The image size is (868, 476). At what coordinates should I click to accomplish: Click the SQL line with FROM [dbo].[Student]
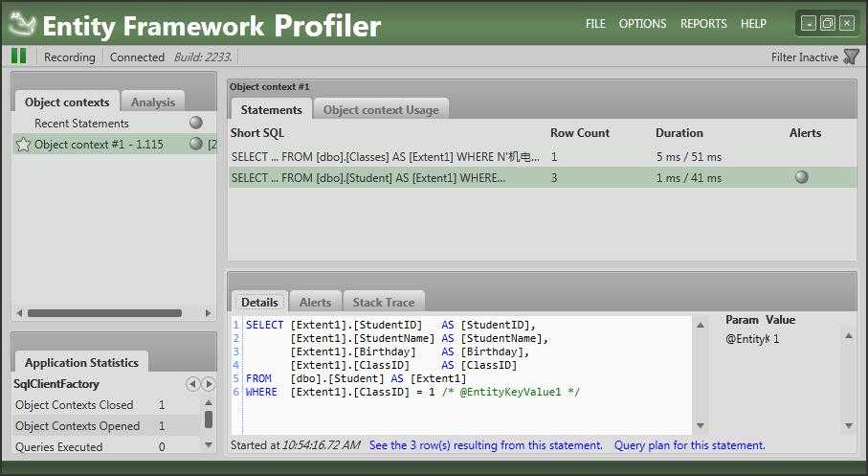356,378
